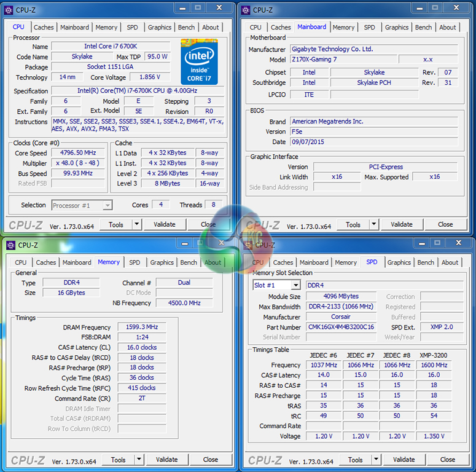This screenshot has height=472, width=476.
Task: Click the SPD Ext. XMP 2.0 field
Action: click(442, 327)
